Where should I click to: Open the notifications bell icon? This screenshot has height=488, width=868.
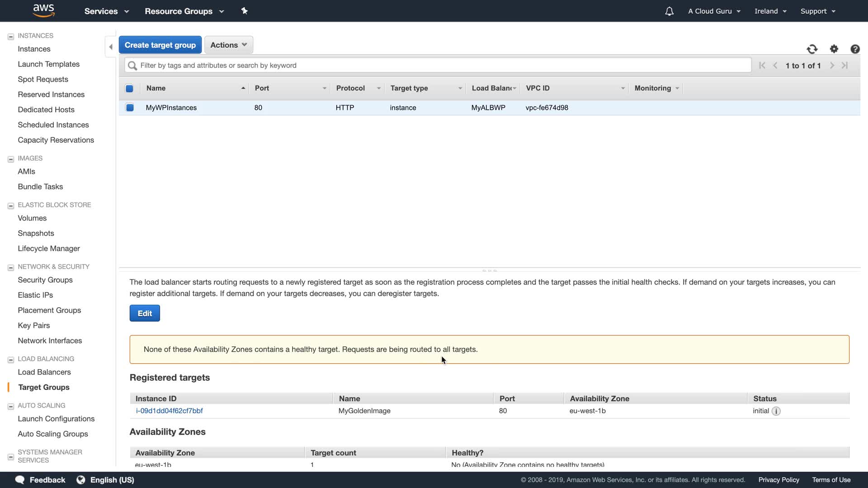point(669,11)
